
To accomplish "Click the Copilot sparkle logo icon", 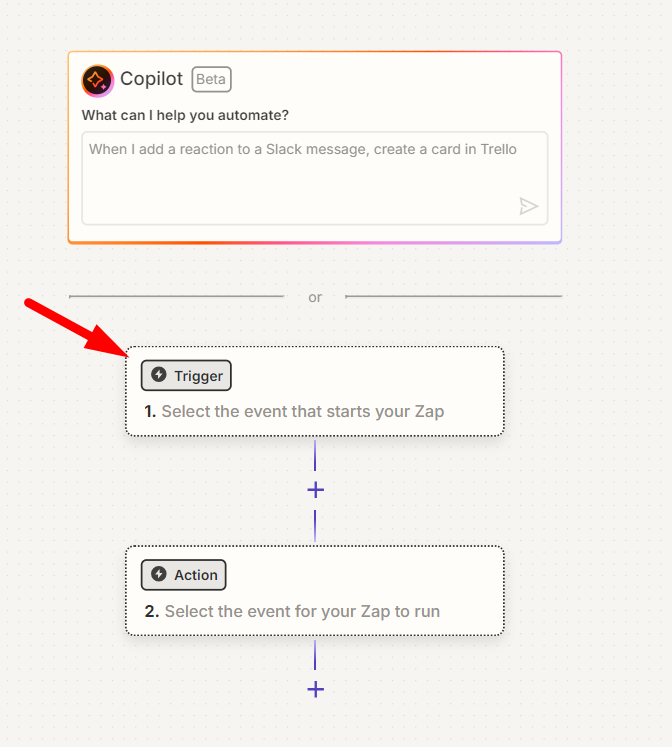I will tap(98, 80).
